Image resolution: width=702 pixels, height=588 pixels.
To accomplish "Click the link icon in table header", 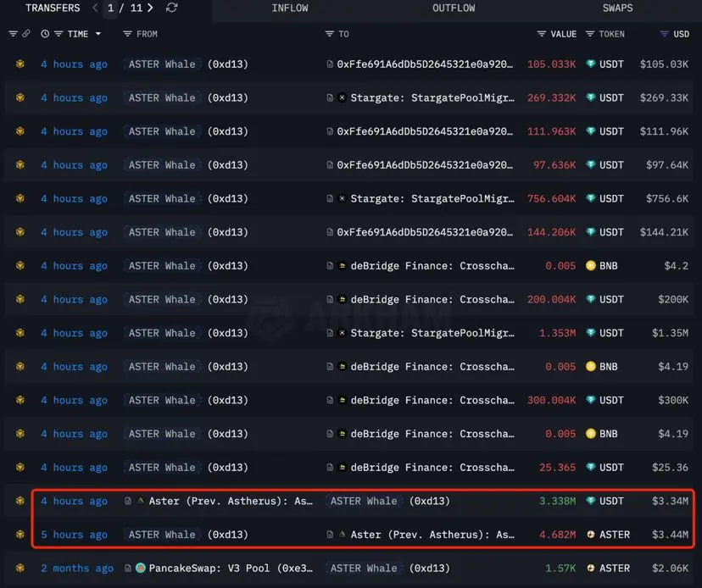I will coord(26,34).
